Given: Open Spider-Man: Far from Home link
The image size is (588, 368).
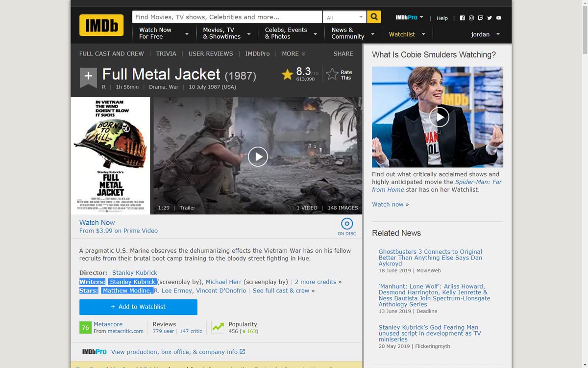Looking at the screenshot, I should (437, 186).
